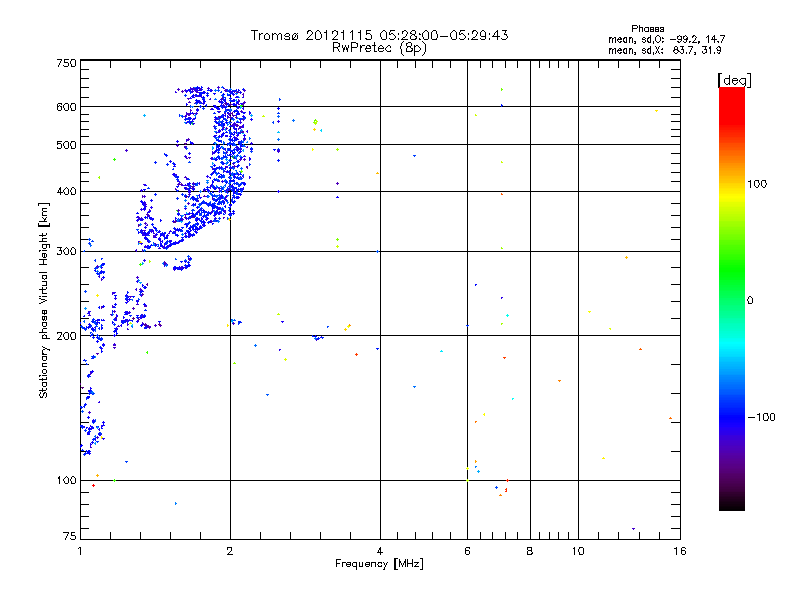Click the plot title 'Tromsø 20121115 05:28:00-05:29:43'

point(379,35)
